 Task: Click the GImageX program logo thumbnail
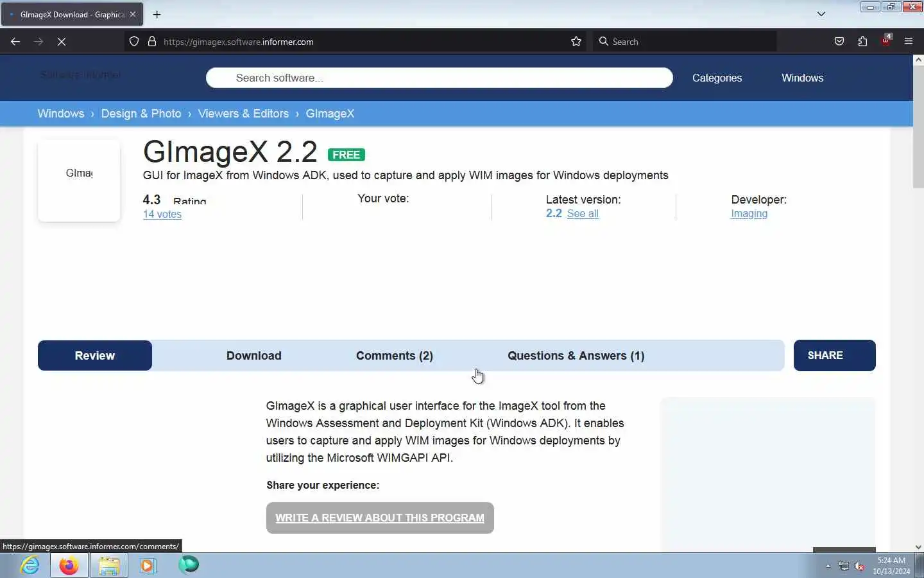click(79, 180)
